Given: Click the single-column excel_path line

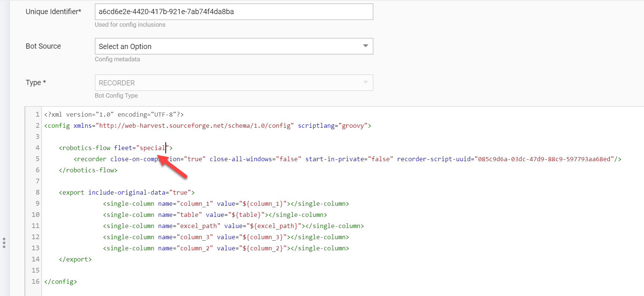Looking at the screenshot, I should coord(233,226).
